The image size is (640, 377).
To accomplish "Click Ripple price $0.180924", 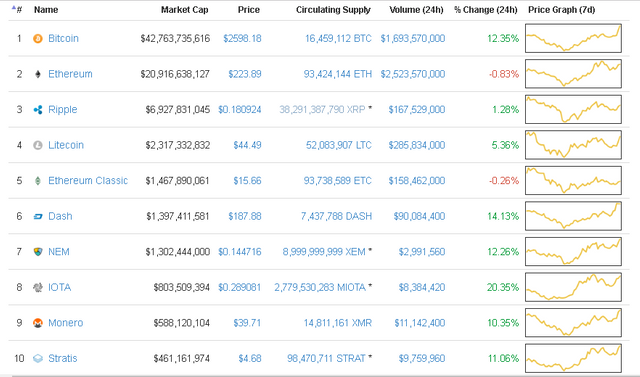I will pos(240,109).
